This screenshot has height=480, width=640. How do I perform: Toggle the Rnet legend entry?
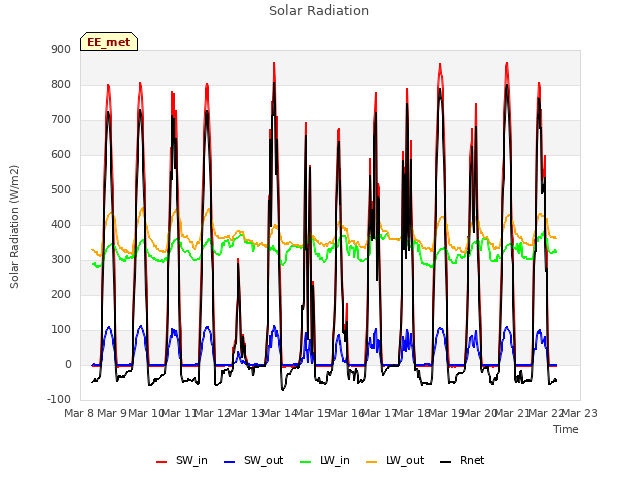point(462,460)
